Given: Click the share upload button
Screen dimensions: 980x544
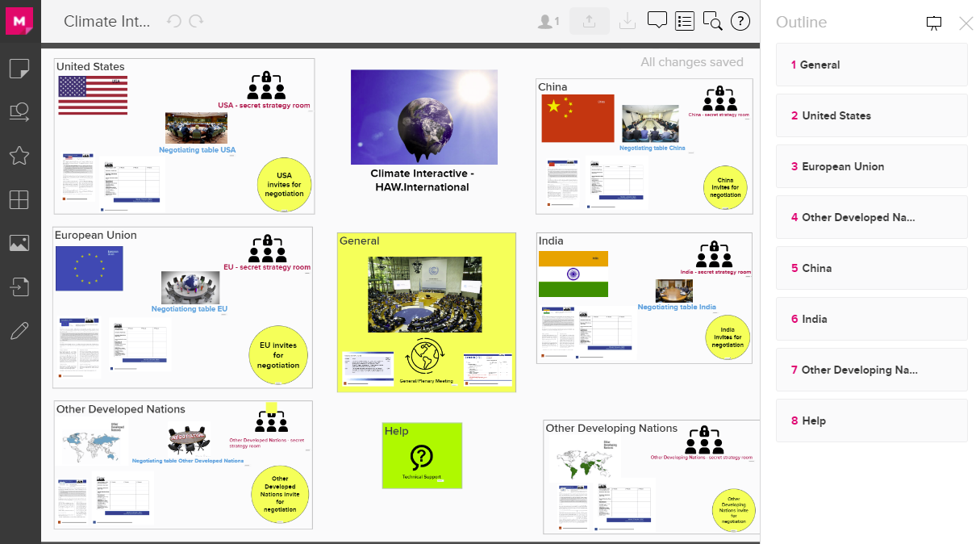Looking at the screenshot, I should (590, 22).
